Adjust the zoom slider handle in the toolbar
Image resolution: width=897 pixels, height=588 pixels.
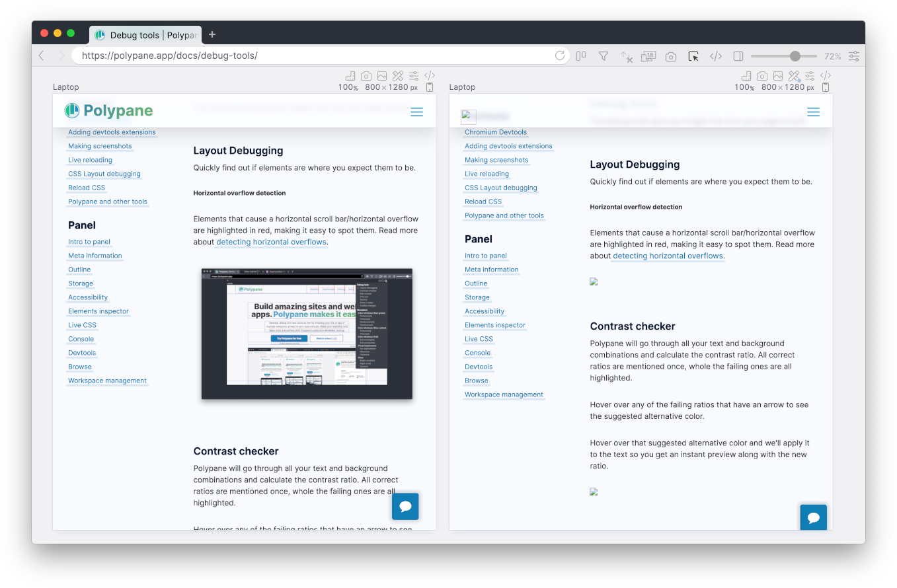795,56
